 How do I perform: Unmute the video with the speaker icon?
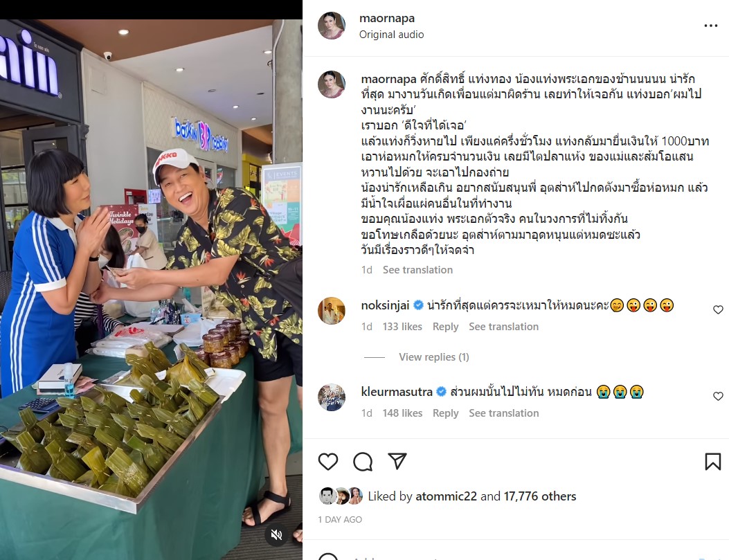pyautogui.click(x=277, y=535)
